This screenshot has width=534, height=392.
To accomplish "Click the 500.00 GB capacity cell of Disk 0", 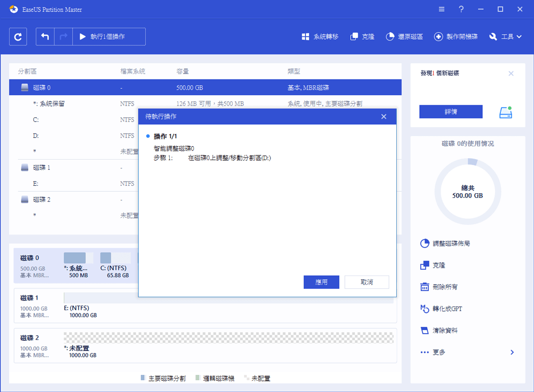I will (x=190, y=88).
